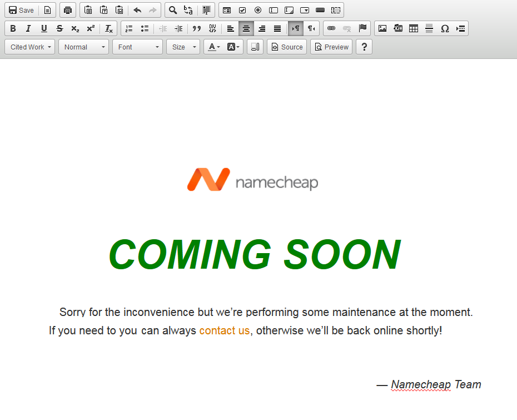
Task: Apply block quote formatting
Action: tap(197, 29)
